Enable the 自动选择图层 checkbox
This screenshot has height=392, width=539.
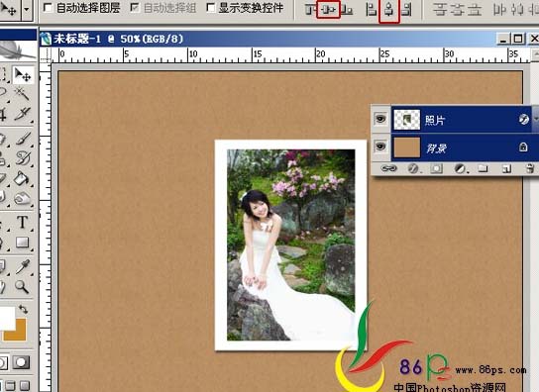point(48,8)
